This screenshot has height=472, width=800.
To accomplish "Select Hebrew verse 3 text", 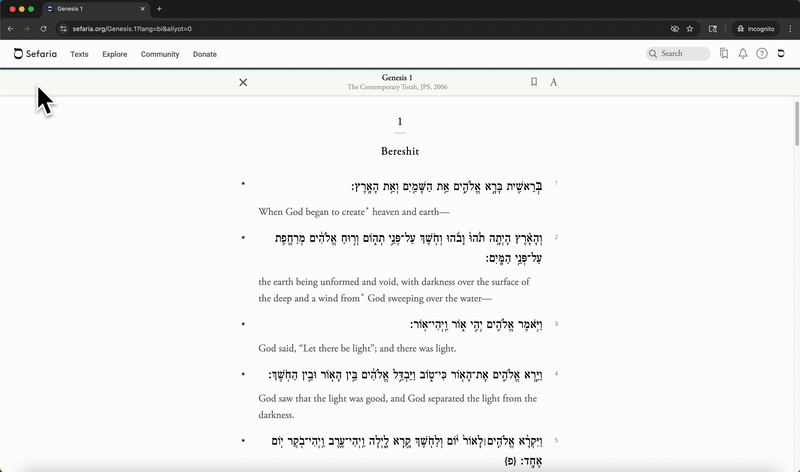I will click(x=476, y=325).
